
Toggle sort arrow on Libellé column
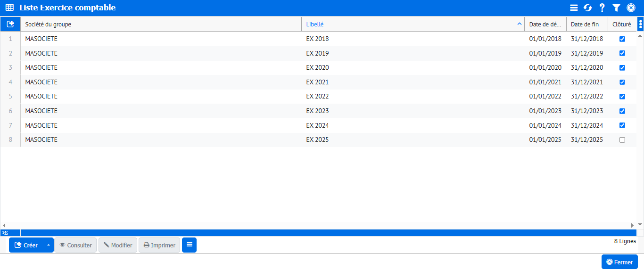(519, 24)
